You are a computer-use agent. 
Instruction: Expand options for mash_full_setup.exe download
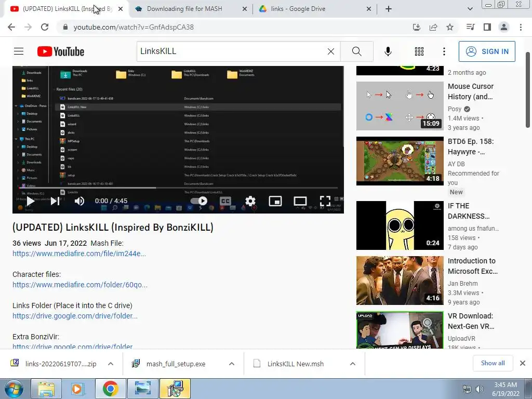point(232,364)
